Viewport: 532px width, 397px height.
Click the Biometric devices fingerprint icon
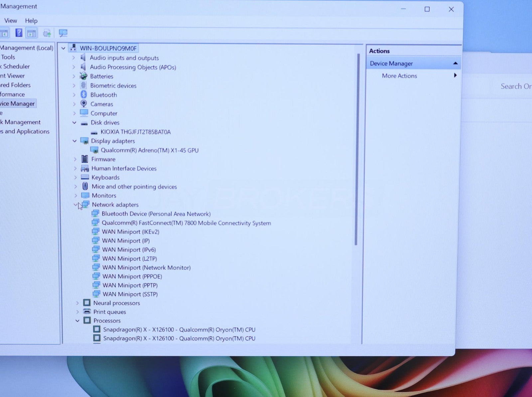pyautogui.click(x=83, y=85)
